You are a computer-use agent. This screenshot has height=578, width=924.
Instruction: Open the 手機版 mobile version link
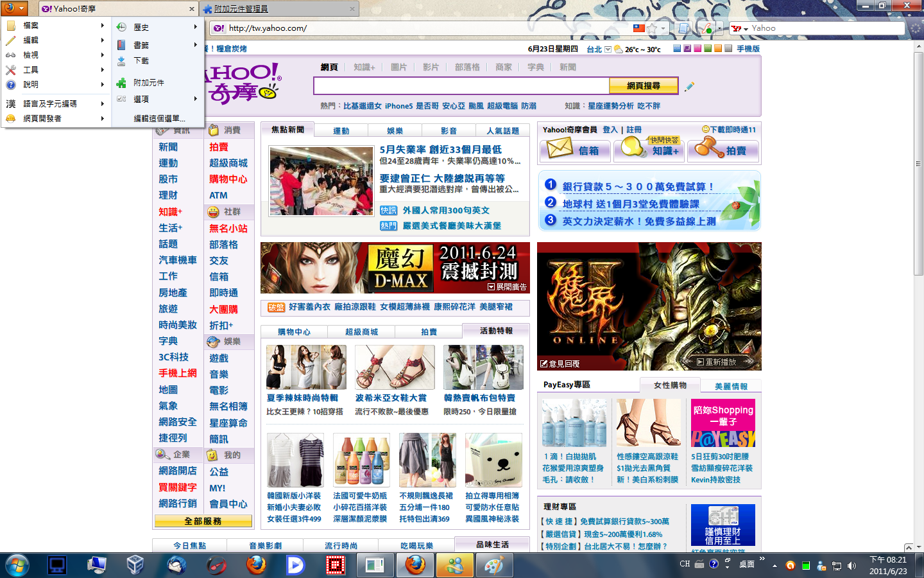click(x=748, y=49)
